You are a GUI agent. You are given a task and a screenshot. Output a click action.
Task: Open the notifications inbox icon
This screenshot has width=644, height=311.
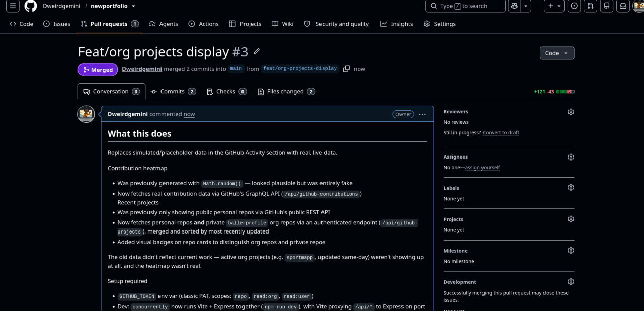click(623, 6)
